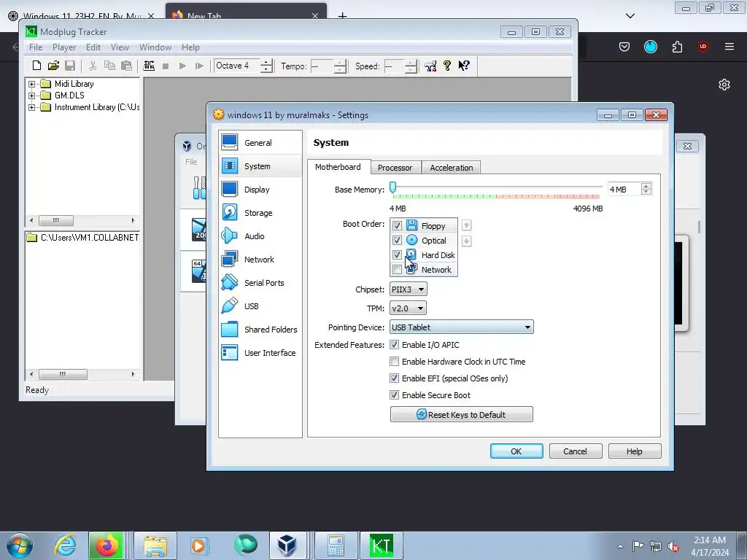The width and height of the screenshot is (747, 560).
Task: Open Storage settings category
Action: pyautogui.click(x=260, y=213)
